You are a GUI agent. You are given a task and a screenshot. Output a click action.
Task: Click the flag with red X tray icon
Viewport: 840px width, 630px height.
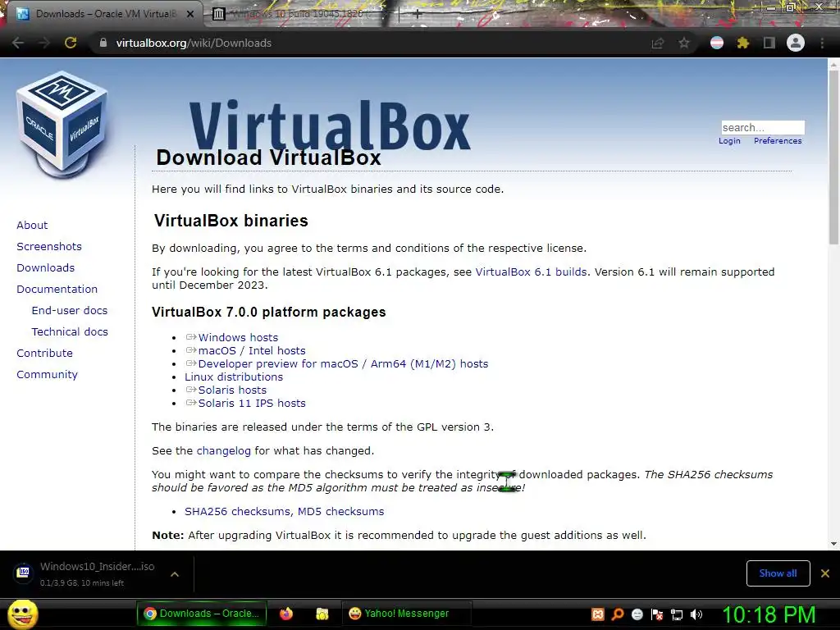click(x=657, y=614)
